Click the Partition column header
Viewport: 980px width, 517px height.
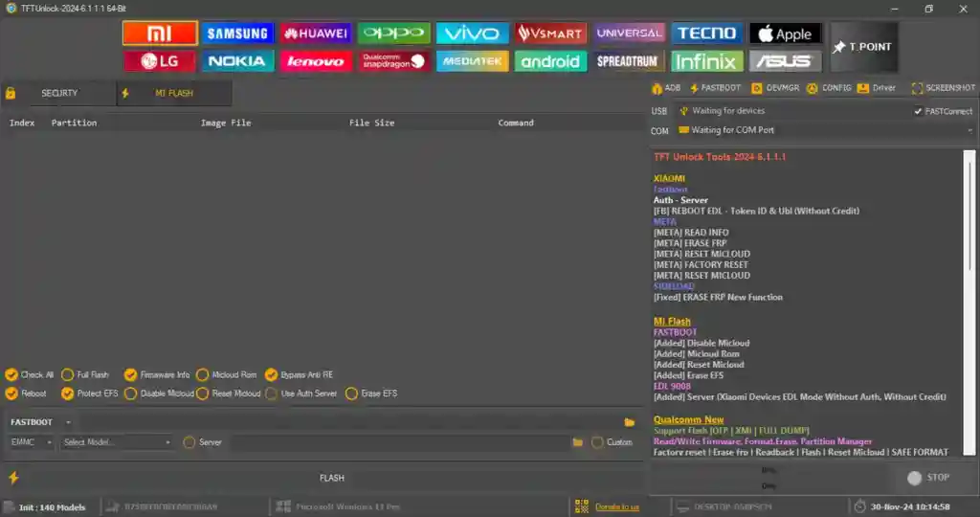(x=74, y=124)
